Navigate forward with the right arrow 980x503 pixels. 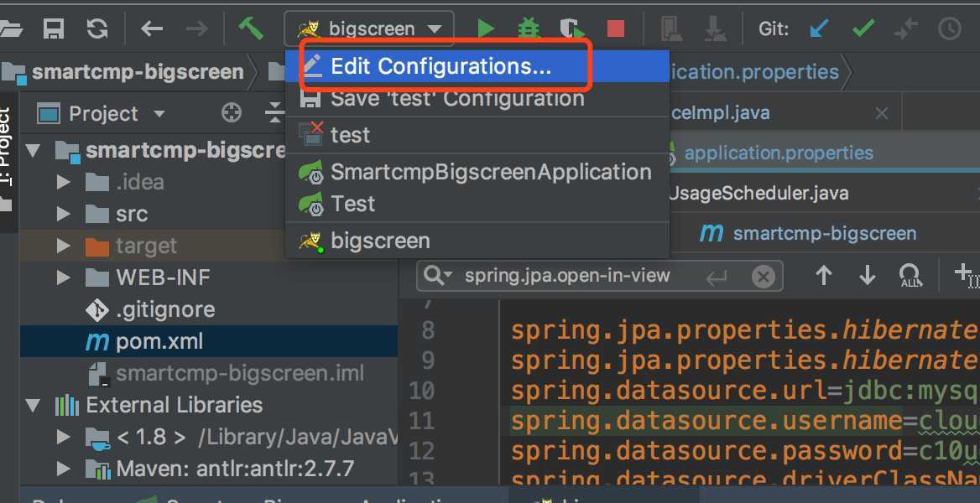pyautogui.click(x=197, y=29)
